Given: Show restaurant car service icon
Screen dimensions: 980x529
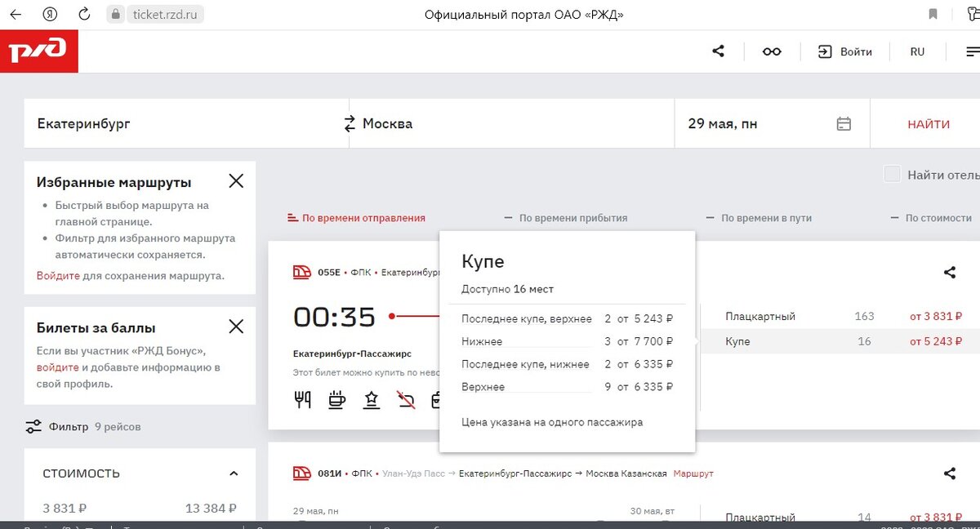Looking at the screenshot, I should tap(302, 399).
